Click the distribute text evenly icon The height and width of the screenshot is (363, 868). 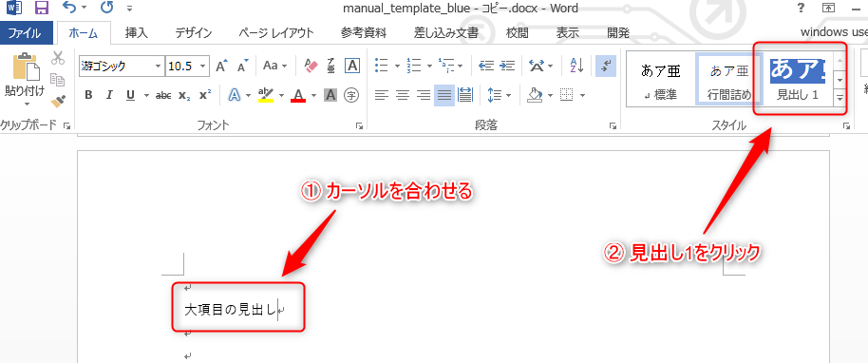[465, 95]
